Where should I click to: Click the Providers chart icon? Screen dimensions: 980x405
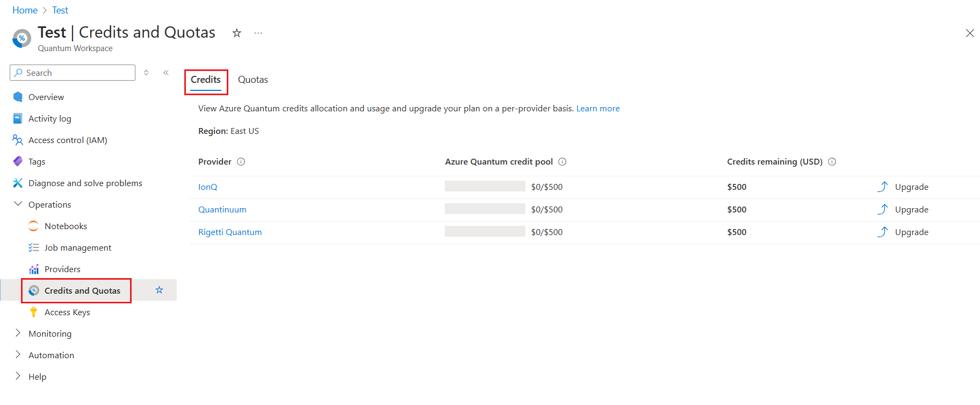[x=34, y=269]
